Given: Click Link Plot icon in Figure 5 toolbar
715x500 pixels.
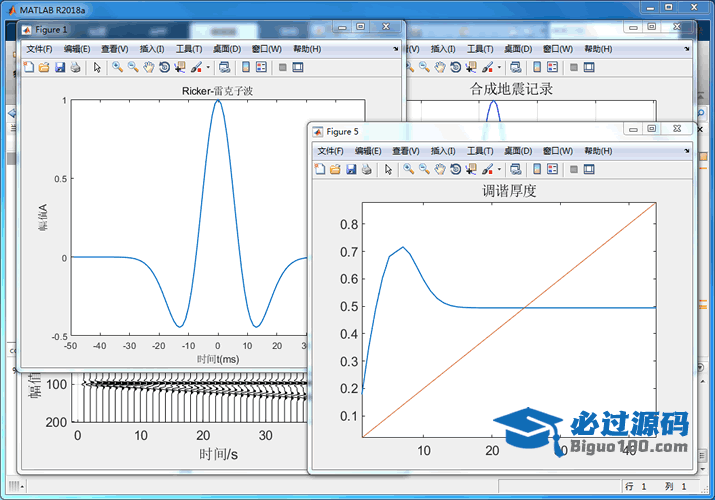Looking at the screenshot, I should coord(512,169).
